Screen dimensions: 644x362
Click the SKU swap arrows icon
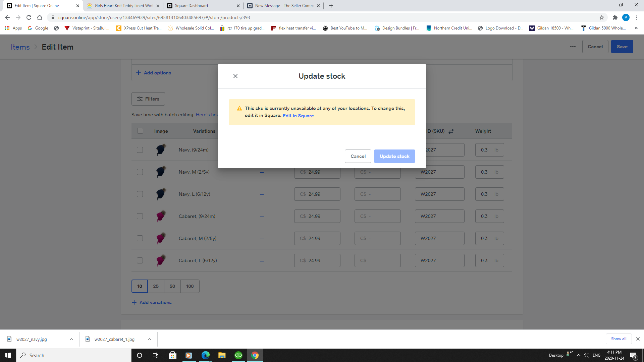click(451, 131)
